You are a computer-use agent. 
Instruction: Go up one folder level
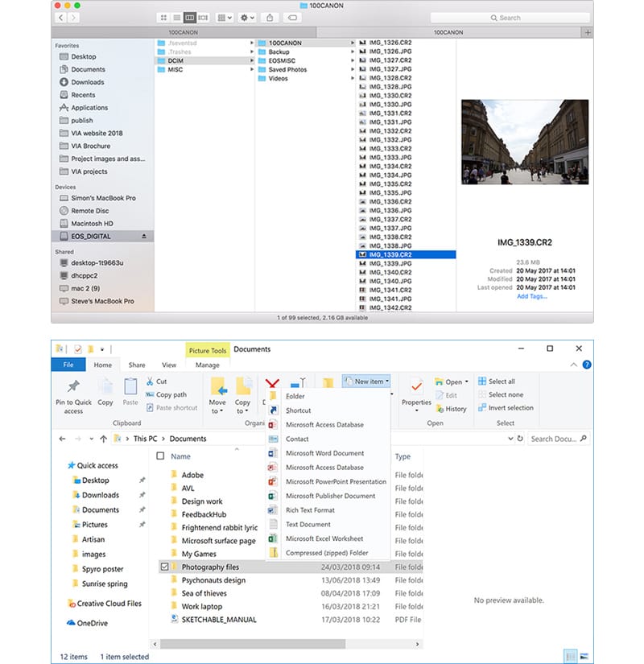[x=103, y=439]
